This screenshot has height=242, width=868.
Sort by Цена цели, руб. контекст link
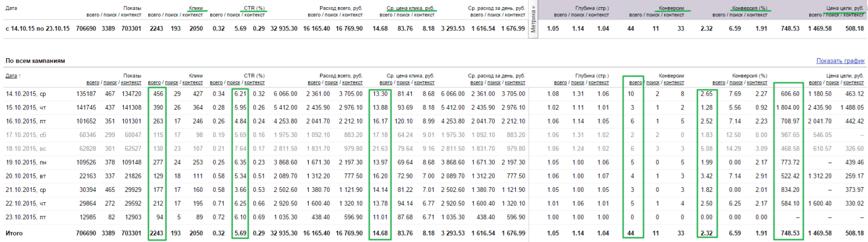coord(853,83)
